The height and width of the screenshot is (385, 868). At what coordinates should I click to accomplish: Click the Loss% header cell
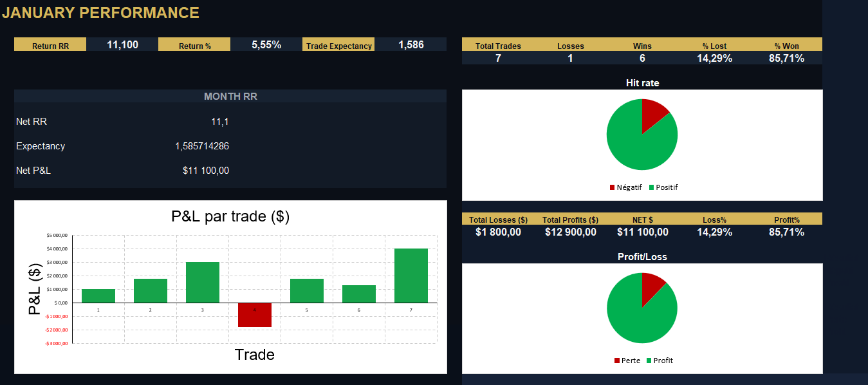pos(714,220)
